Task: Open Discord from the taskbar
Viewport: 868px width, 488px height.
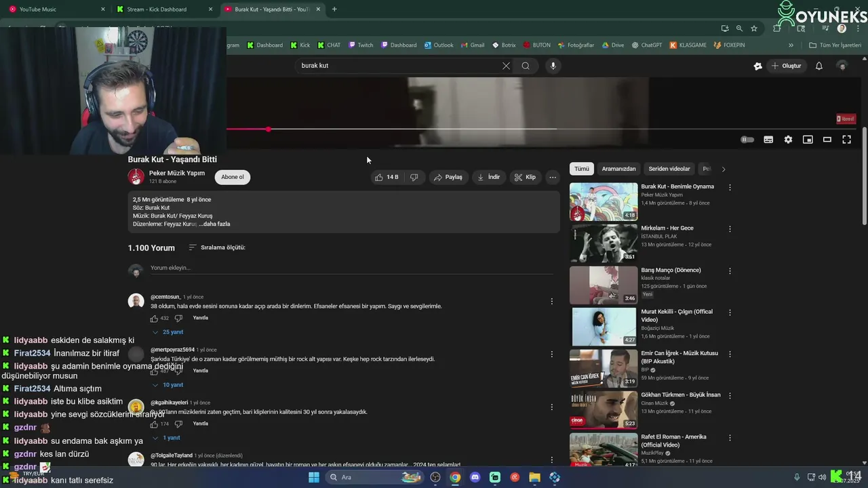Action: point(475,477)
